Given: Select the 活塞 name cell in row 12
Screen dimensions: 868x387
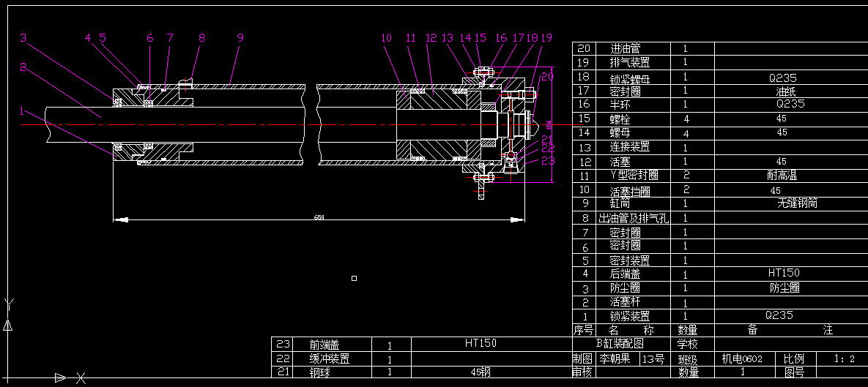Looking at the screenshot, I should coord(620,162).
